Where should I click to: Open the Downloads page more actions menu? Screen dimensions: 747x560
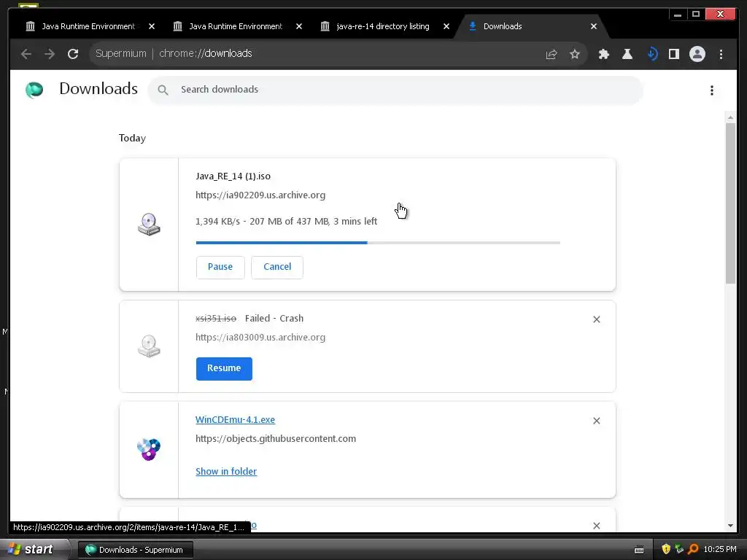[712, 90]
